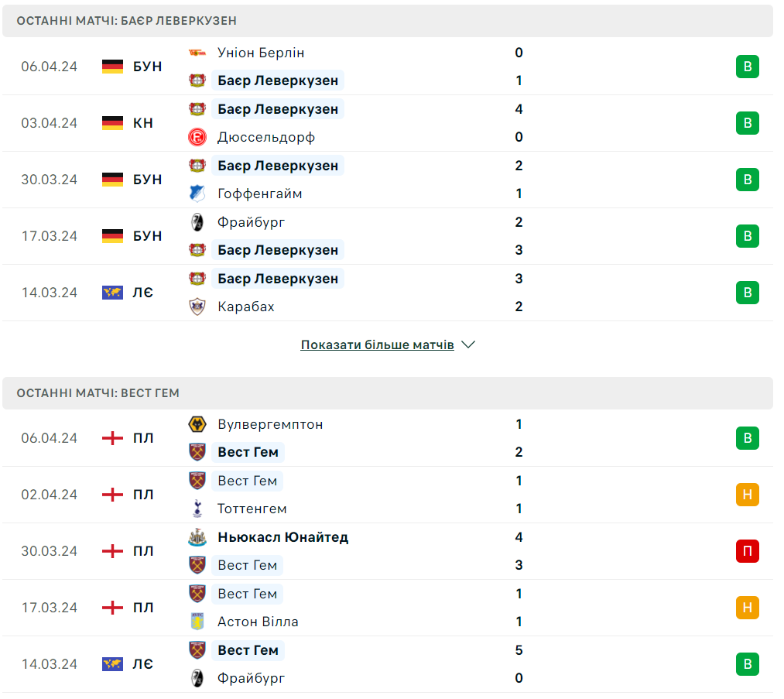This screenshot has height=699, width=784.
Task: Click the Wolverhampton wolf logo
Action: [197, 424]
